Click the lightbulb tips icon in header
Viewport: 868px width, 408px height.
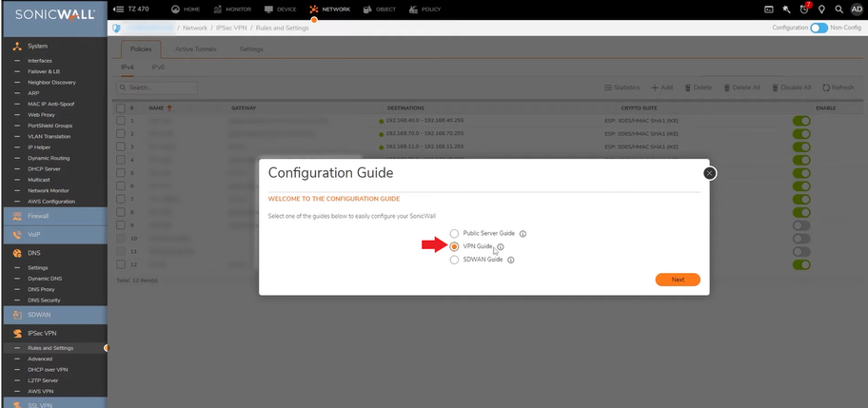click(x=822, y=10)
